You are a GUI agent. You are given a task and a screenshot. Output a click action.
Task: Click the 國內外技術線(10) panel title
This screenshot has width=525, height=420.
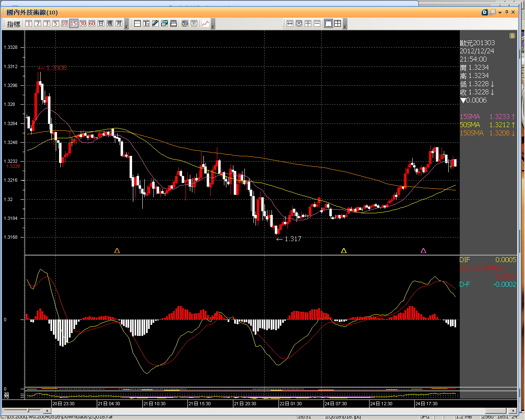pyautogui.click(x=32, y=12)
